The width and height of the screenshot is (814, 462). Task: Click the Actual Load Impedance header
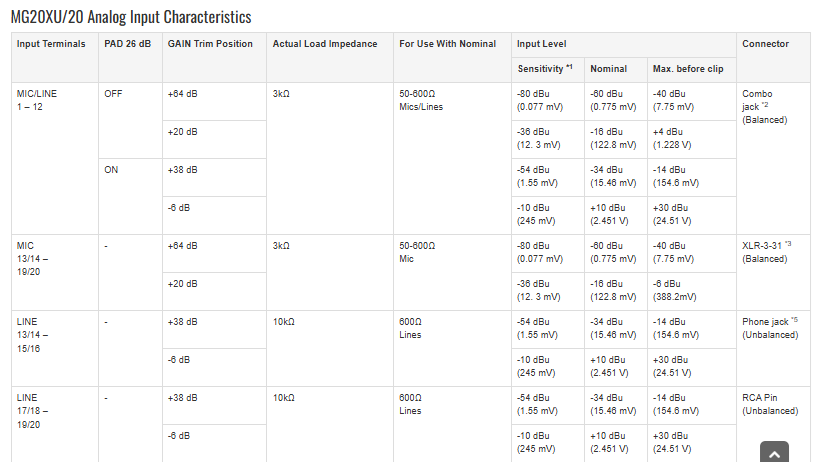pyautogui.click(x=330, y=57)
